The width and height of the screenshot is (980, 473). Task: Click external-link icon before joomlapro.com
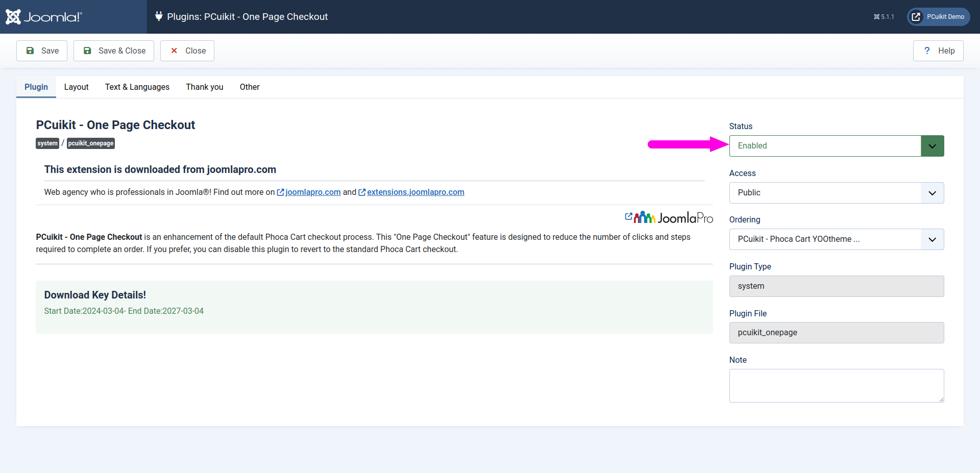coord(280,192)
